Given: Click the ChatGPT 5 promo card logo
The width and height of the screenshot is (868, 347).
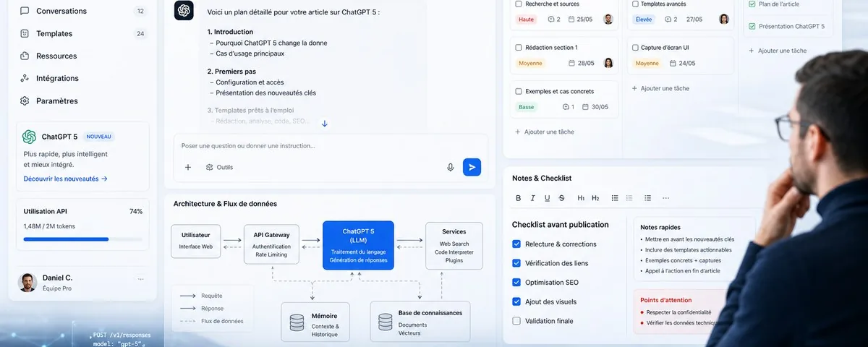Looking at the screenshot, I should pyautogui.click(x=29, y=137).
